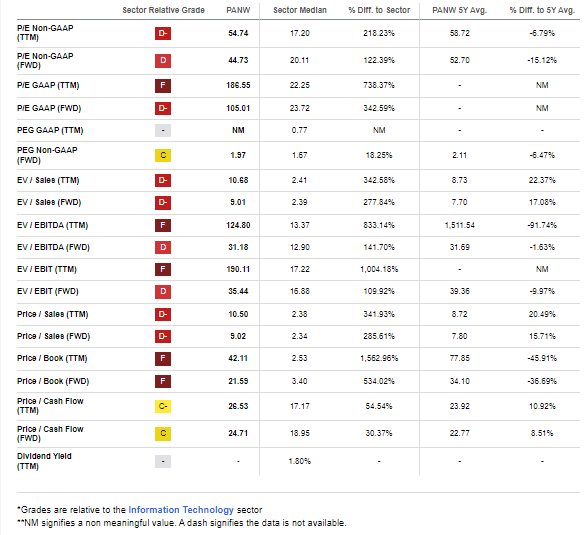Click the 54.54% sector difference value
Viewport: 587px width, 535px height.
point(379,406)
